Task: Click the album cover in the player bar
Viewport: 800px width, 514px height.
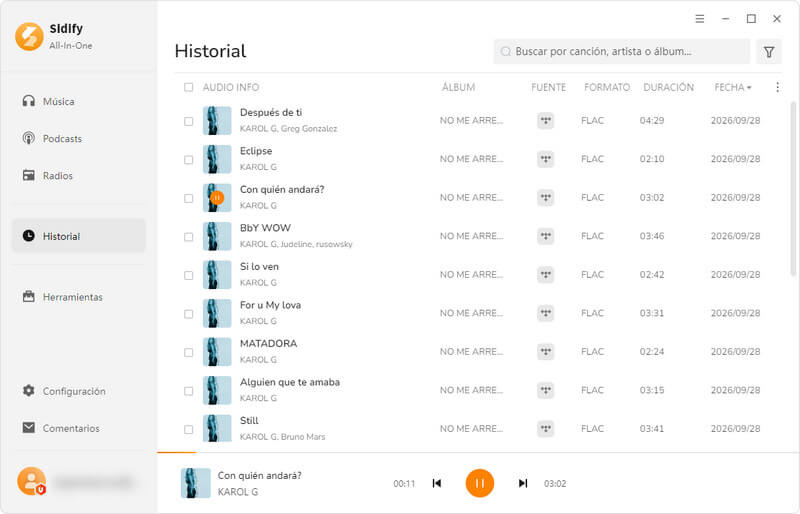Action: point(195,483)
